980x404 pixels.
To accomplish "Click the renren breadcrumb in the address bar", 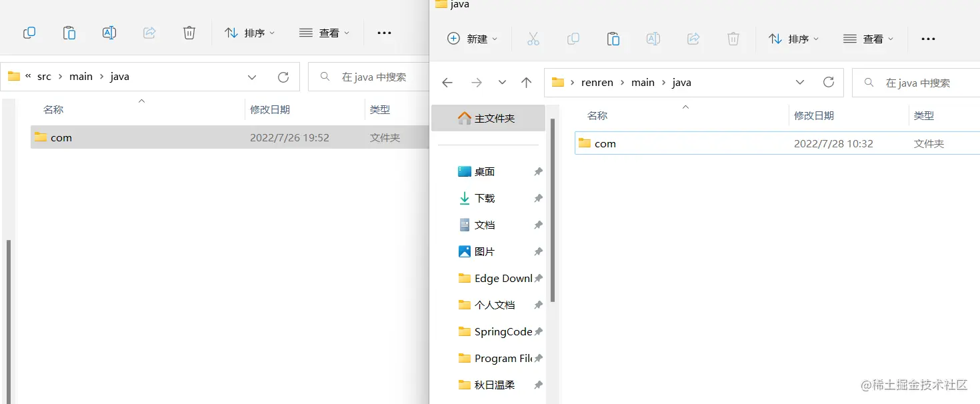I will (x=597, y=83).
